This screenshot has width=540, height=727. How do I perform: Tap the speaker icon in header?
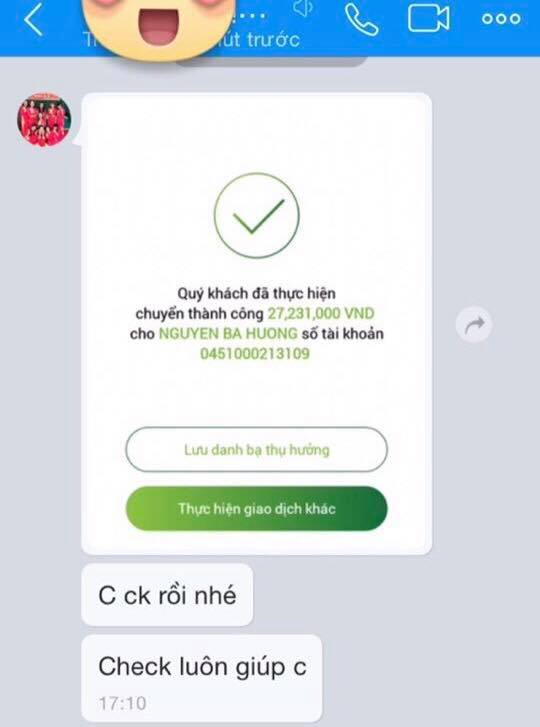tap(303, 8)
